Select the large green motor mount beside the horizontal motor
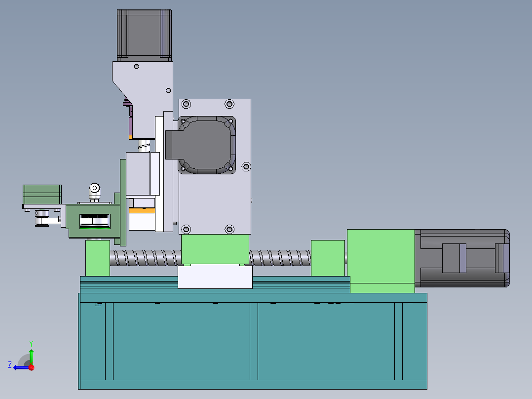The image size is (532, 399). pos(380,261)
